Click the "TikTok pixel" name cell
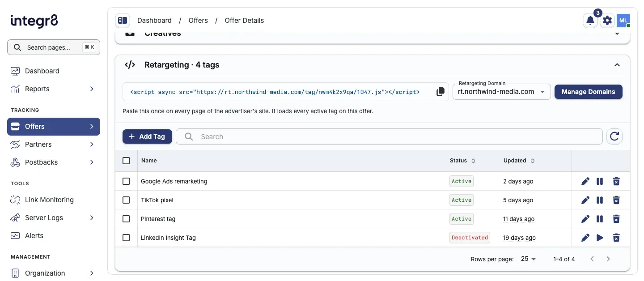The image size is (644, 281). [x=157, y=200]
